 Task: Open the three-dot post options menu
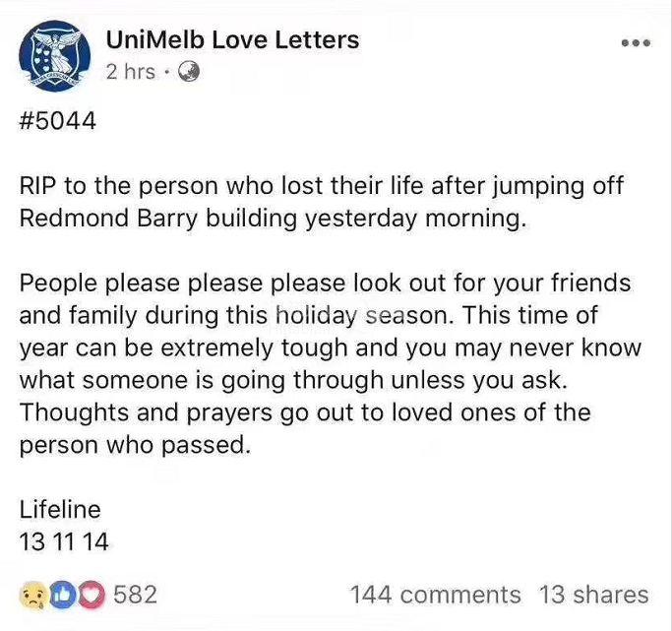click(x=637, y=43)
